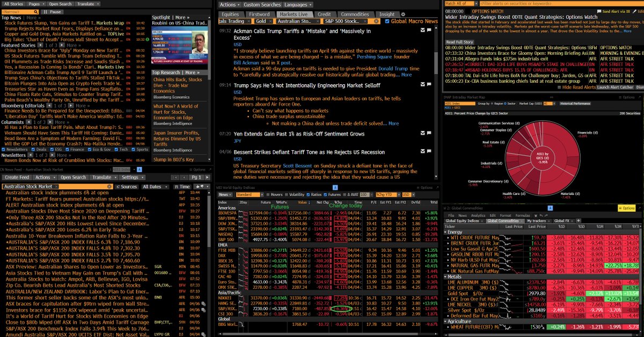
Task: Collapse the Agriculture group
Action: [445, 321]
